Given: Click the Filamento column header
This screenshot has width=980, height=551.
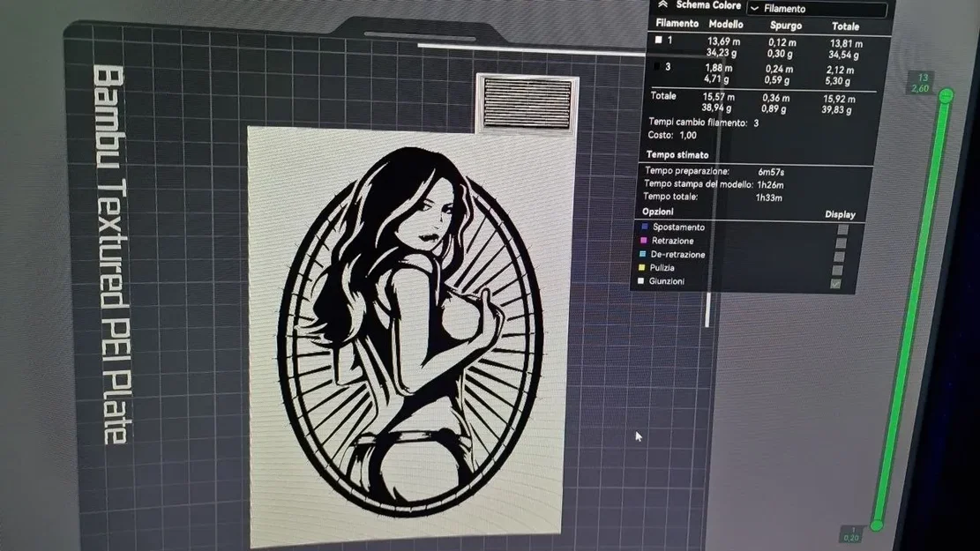Looking at the screenshot, I should (x=677, y=24).
